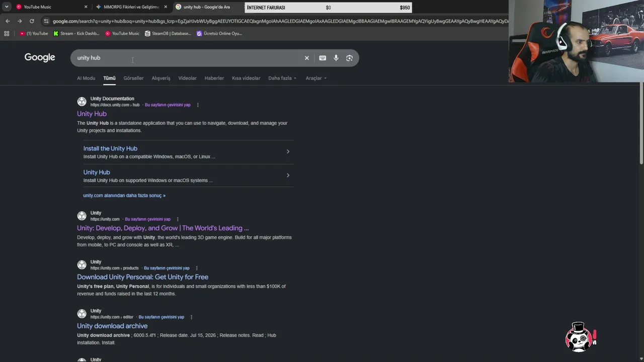
Task: Open more options for Unity Documentation result
Action: point(198,105)
